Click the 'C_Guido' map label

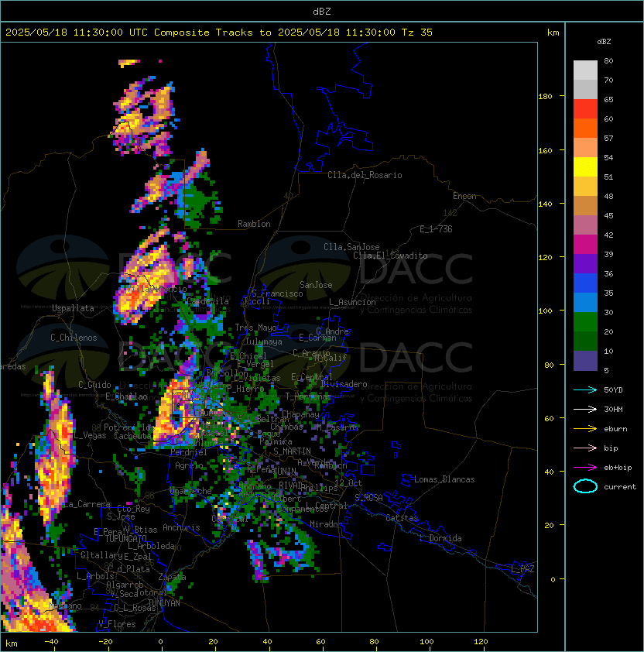click(94, 385)
